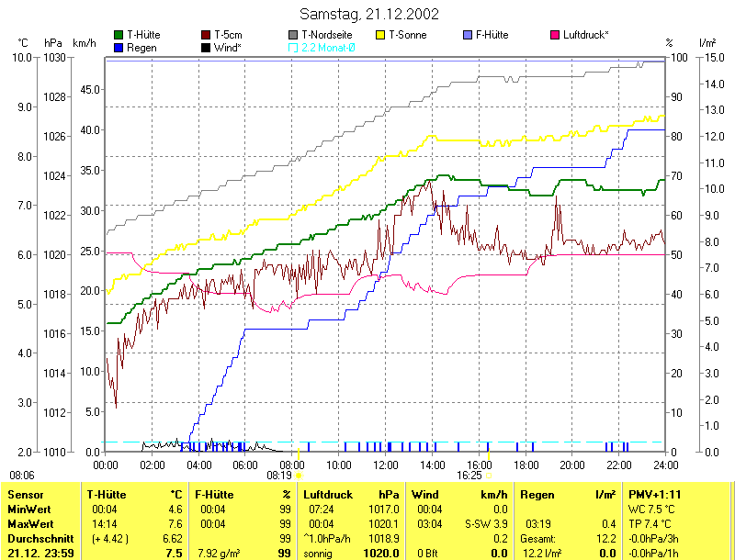Click the pink Luftdruck legend swatch
This screenshot has height=560, width=735.
(x=555, y=35)
